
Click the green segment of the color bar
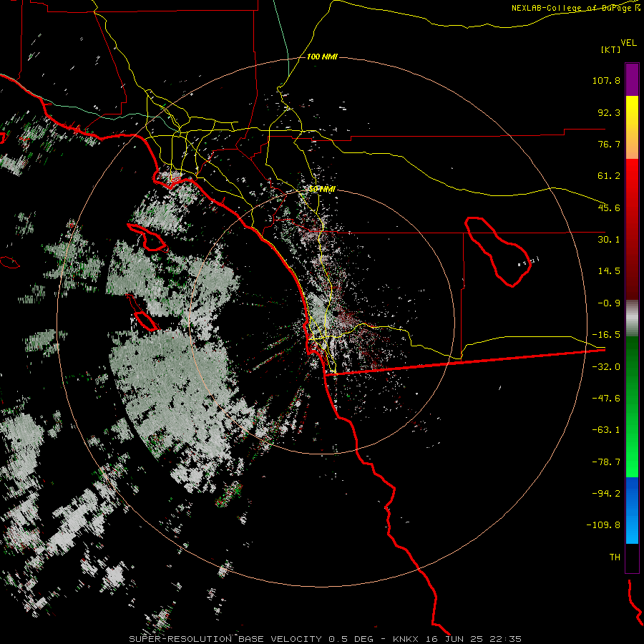click(632, 406)
